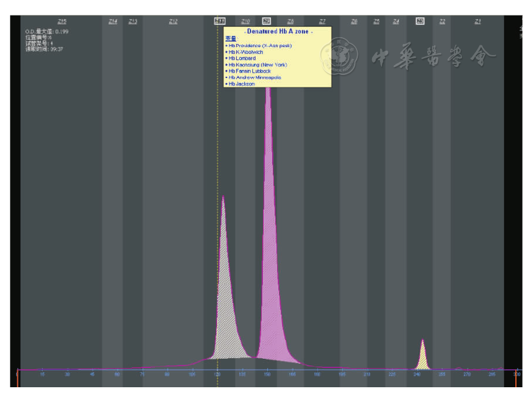Click the O.D. maximum value readout
Image resolution: width=532 pixels, height=399 pixels.
click(47, 31)
